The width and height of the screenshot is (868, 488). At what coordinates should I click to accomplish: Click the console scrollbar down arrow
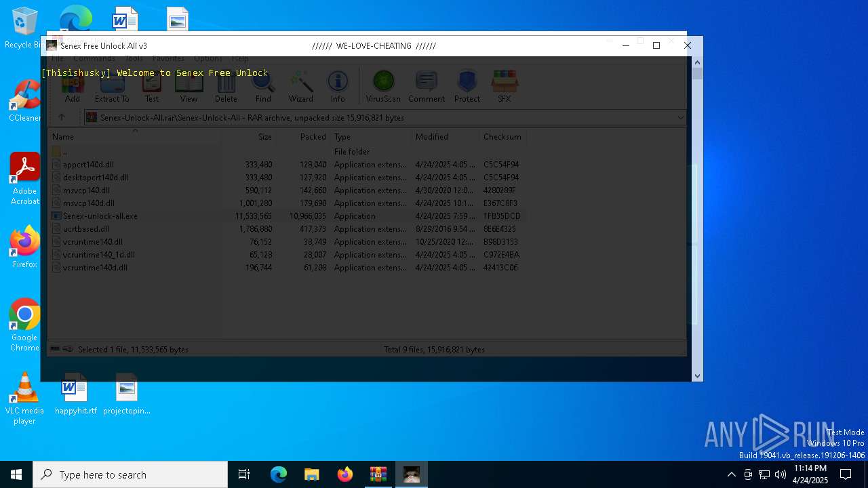(697, 375)
